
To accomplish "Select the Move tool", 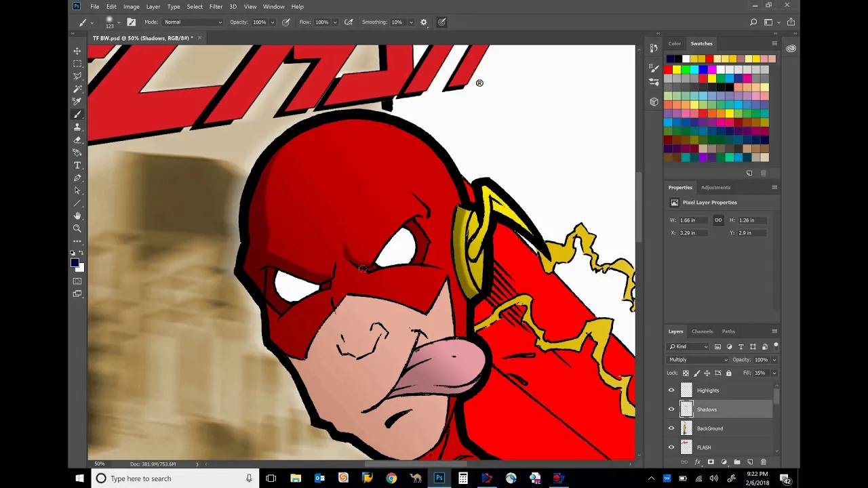I will coord(77,51).
